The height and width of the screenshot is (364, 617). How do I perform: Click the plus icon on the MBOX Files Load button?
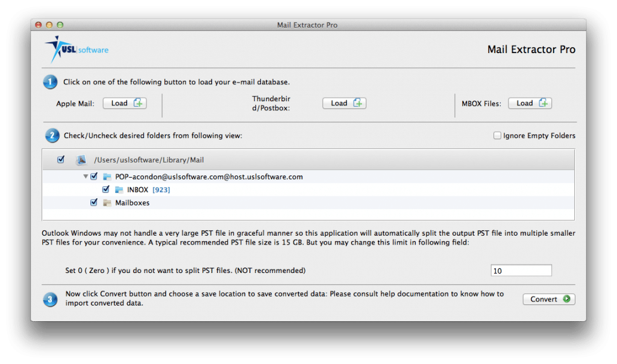click(x=545, y=103)
